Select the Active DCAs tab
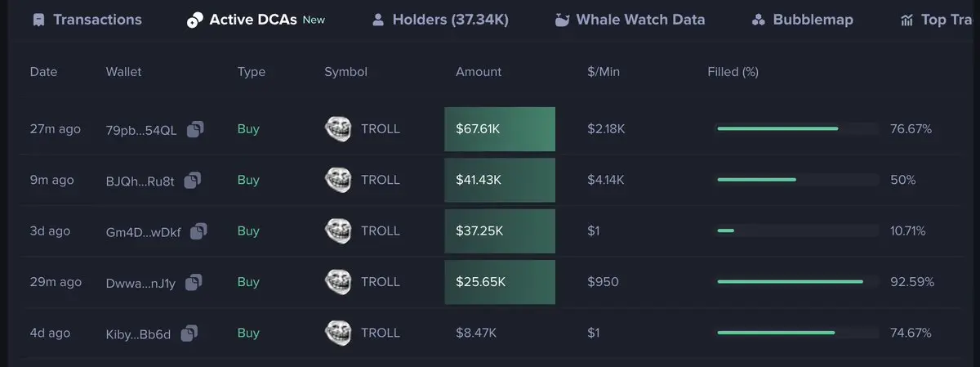The image size is (980, 367). 256,20
